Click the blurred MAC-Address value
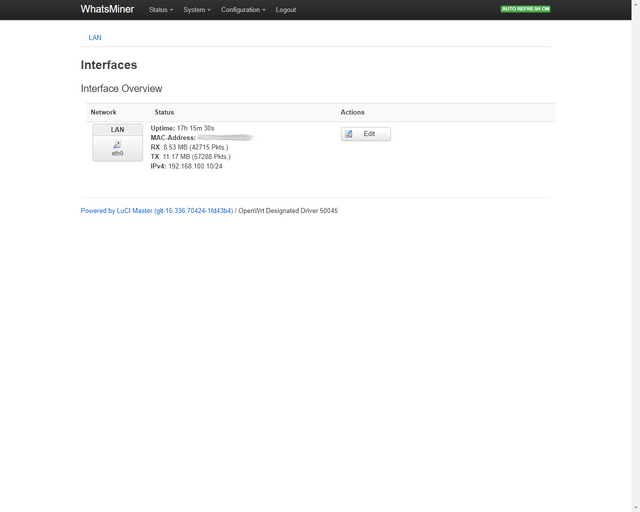The height and width of the screenshot is (512, 640). coord(226,138)
